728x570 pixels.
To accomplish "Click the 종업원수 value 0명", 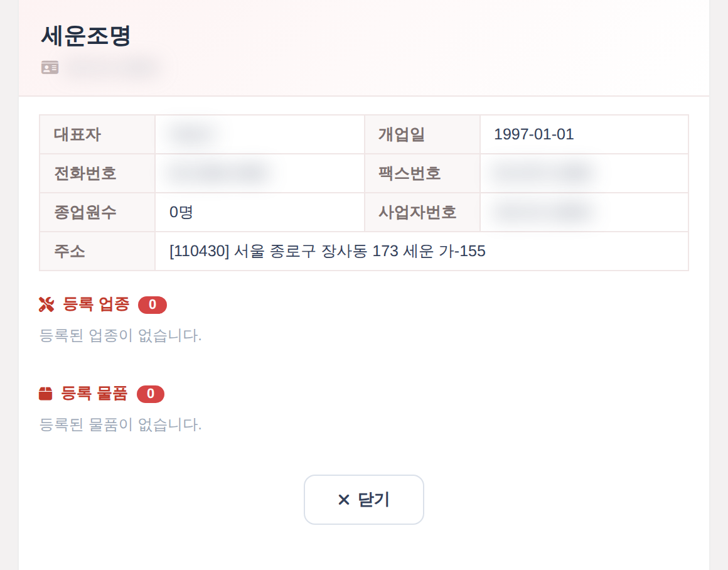I will pyautogui.click(x=181, y=212).
